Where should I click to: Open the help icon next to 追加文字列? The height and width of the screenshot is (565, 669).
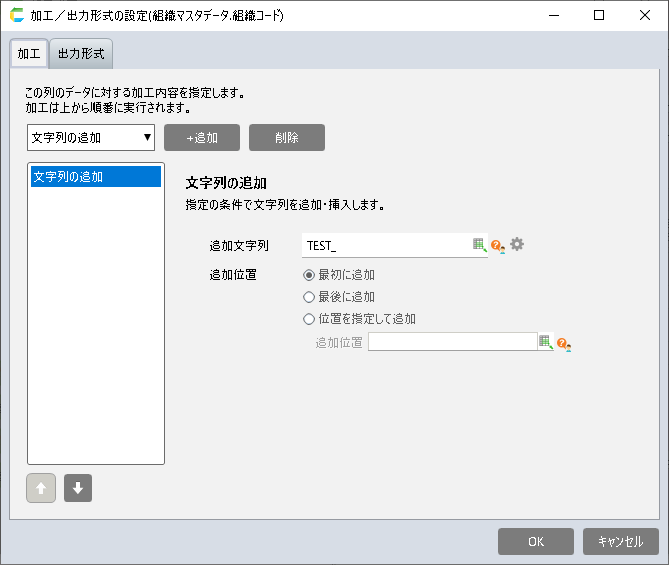497,245
